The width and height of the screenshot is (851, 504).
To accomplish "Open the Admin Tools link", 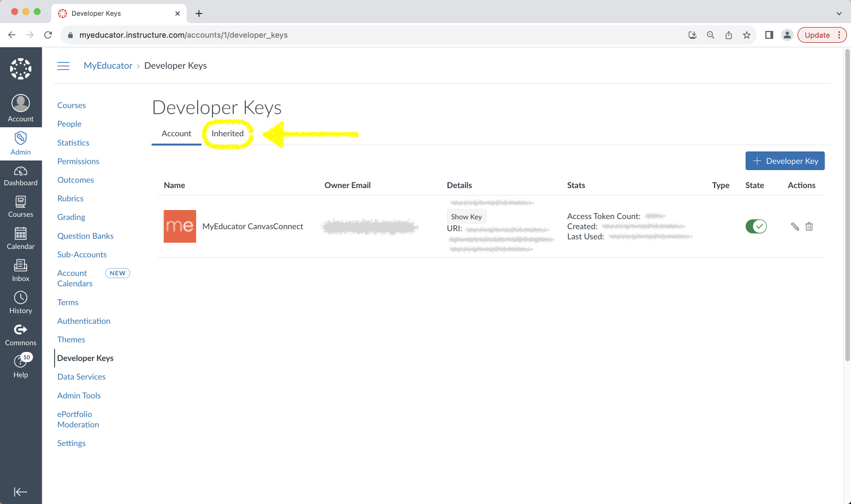I will pos(79,395).
